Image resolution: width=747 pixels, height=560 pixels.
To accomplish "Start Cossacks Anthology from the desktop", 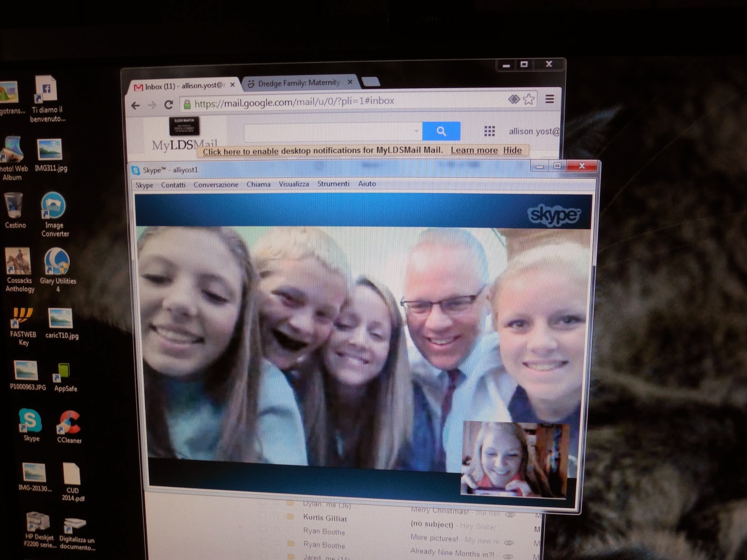I will tap(19, 270).
